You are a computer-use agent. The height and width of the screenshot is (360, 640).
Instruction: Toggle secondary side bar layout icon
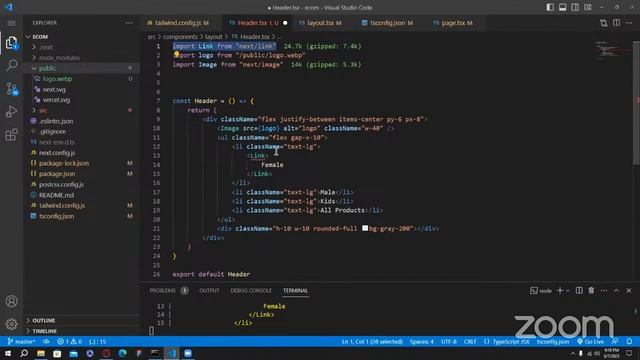click(x=575, y=7)
